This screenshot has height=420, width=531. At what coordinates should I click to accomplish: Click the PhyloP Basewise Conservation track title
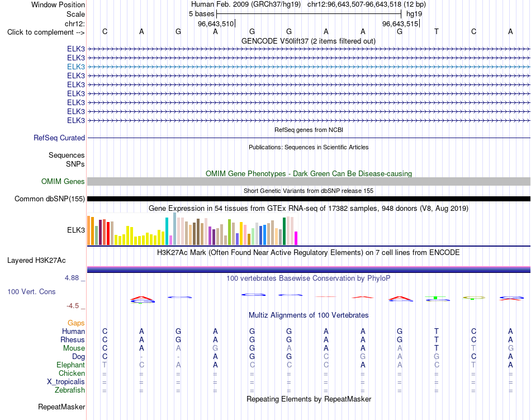pos(309,279)
